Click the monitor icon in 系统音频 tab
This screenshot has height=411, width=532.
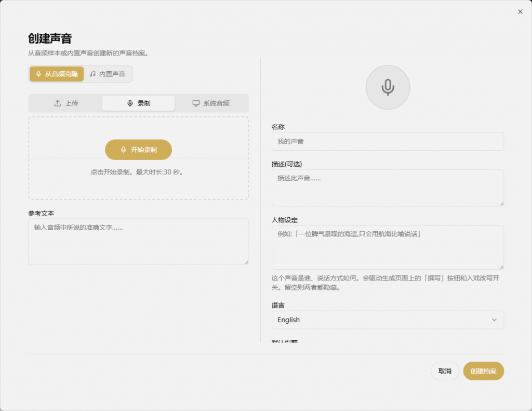click(x=196, y=103)
